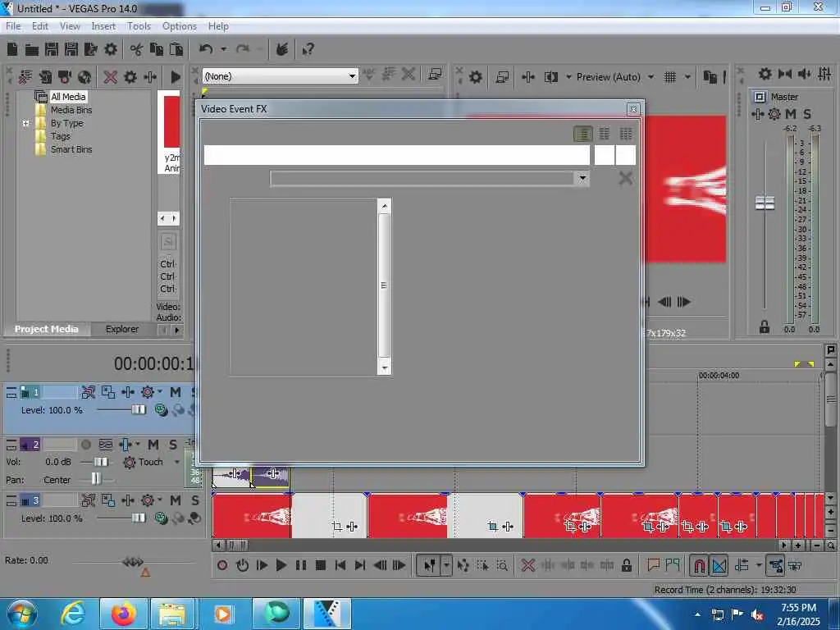840x630 pixels.
Task: Click the Normal Edit Tool icon
Action: click(429, 565)
